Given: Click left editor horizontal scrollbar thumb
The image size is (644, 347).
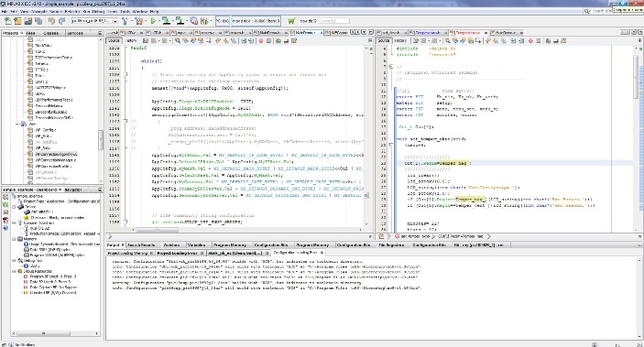Looking at the screenshot, I should pyautogui.click(x=158, y=230).
